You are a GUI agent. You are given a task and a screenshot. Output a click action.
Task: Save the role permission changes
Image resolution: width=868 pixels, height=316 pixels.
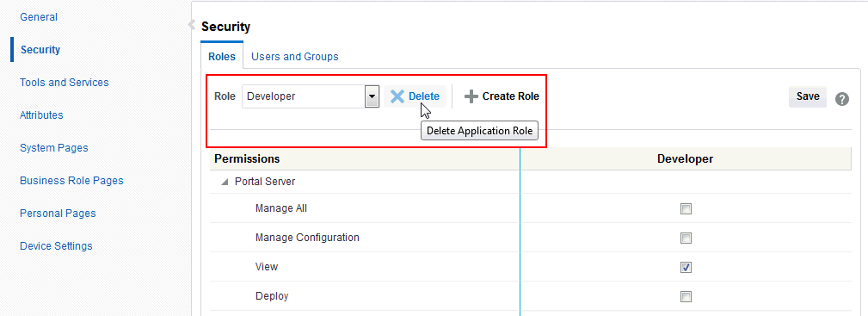pyautogui.click(x=808, y=96)
